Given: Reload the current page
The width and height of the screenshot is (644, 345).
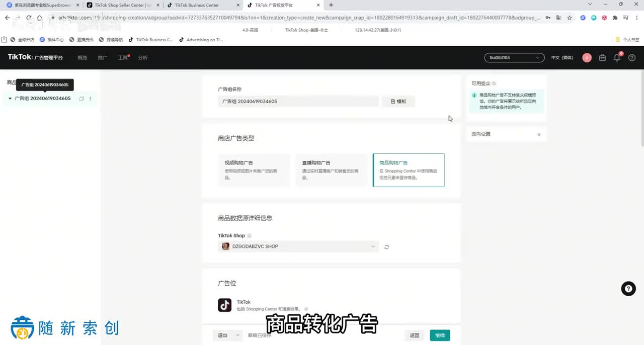Looking at the screenshot, I should tap(29, 18).
